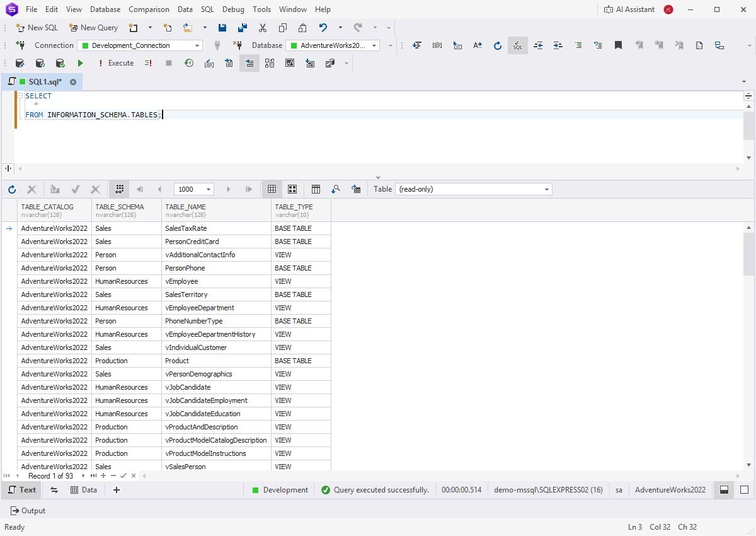Open the File menu
This screenshot has width=756, height=536.
coord(31,9)
